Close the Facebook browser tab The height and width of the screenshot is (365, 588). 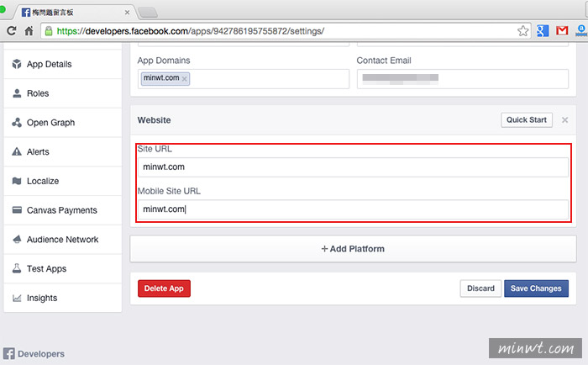[x=127, y=13]
